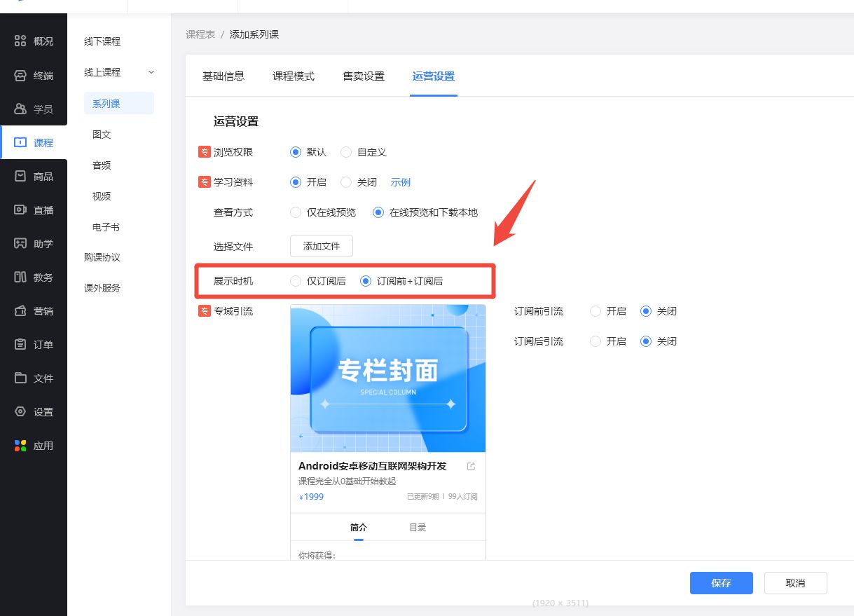This screenshot has height=616, width=854.
Task: Open the 应用 apps colorful icon
Action: coord(20,446)
